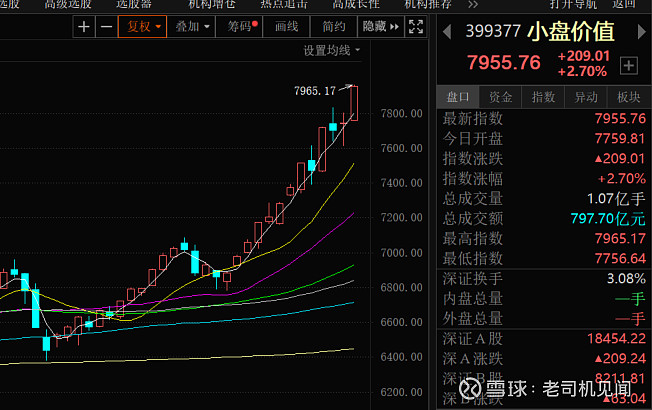Click 打开导航 in top bar

tap(573, 4)
